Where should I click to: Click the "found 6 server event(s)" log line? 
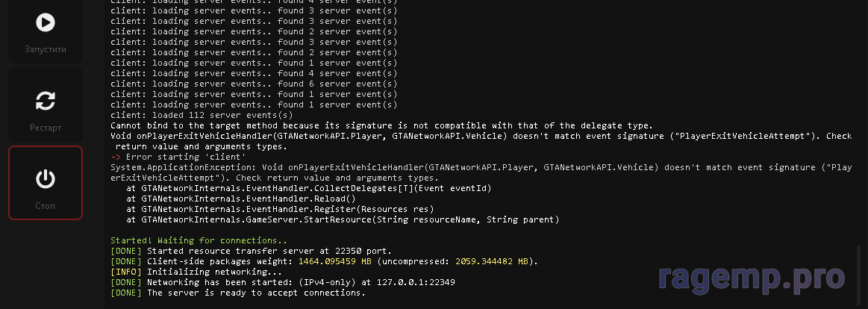click(x=254, y=84)
